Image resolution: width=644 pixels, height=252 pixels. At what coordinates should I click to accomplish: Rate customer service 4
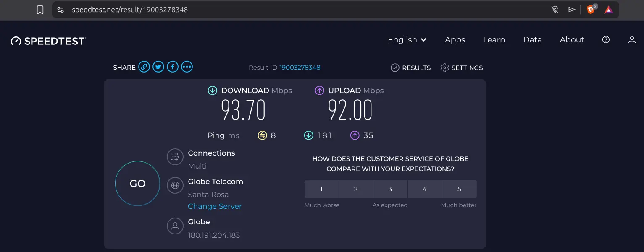425,189
